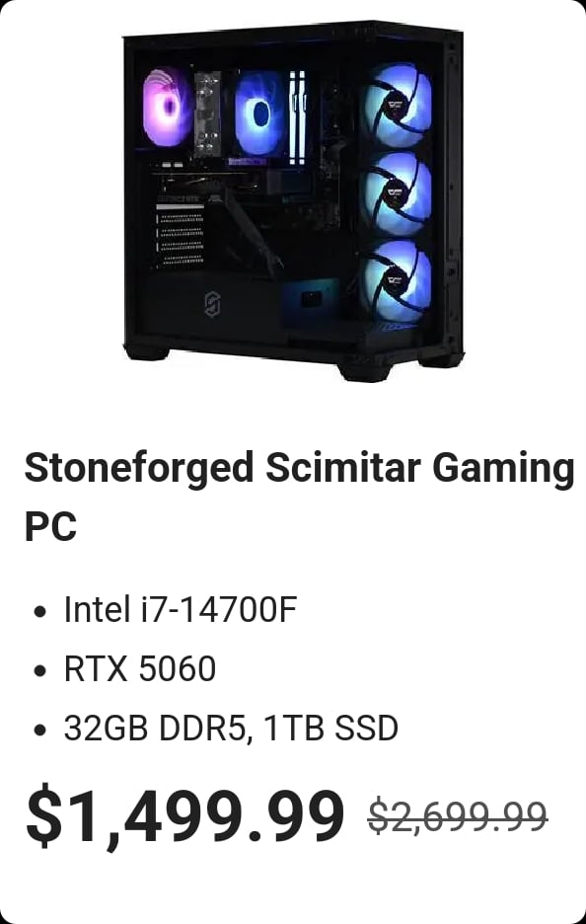Select the RTX 5060 spec text
Screen dimensions: 586x924
(139, 669)
